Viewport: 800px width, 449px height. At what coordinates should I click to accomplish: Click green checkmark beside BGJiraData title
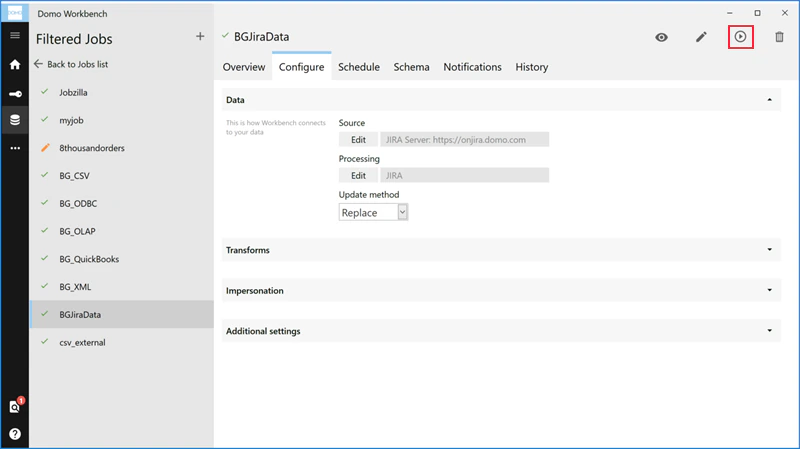225,36
